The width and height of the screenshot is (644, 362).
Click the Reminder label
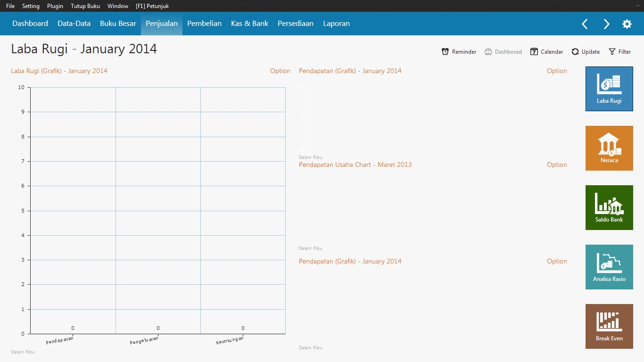tap(464, 52)
